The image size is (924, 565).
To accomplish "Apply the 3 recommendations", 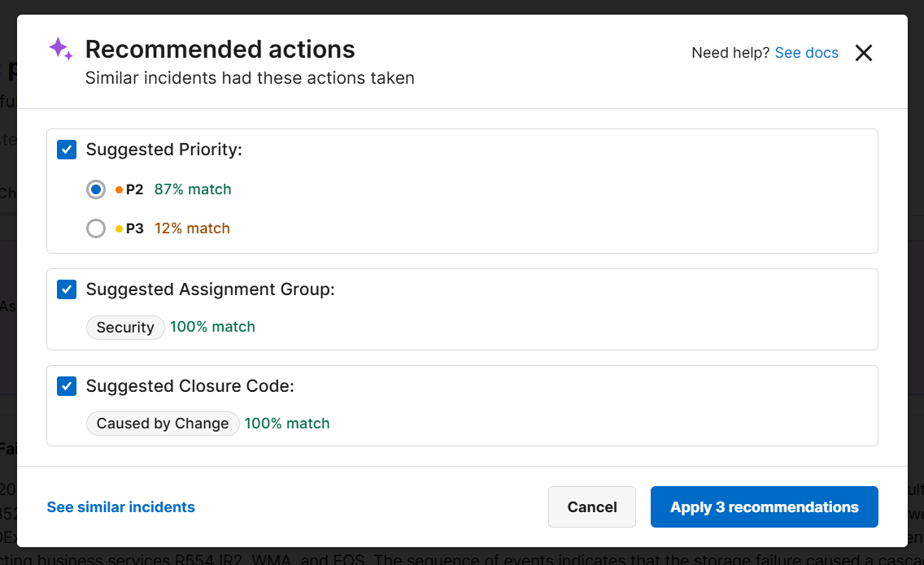I will pos(764,506).
